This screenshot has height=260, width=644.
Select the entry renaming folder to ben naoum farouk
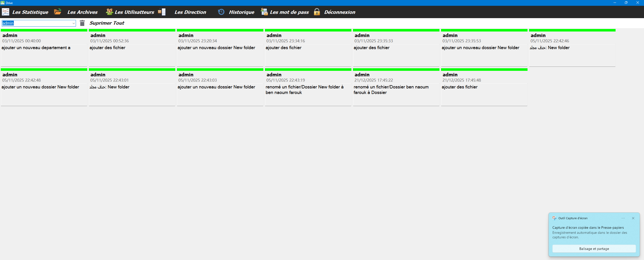pyautogui.click(x=308, y=90)
